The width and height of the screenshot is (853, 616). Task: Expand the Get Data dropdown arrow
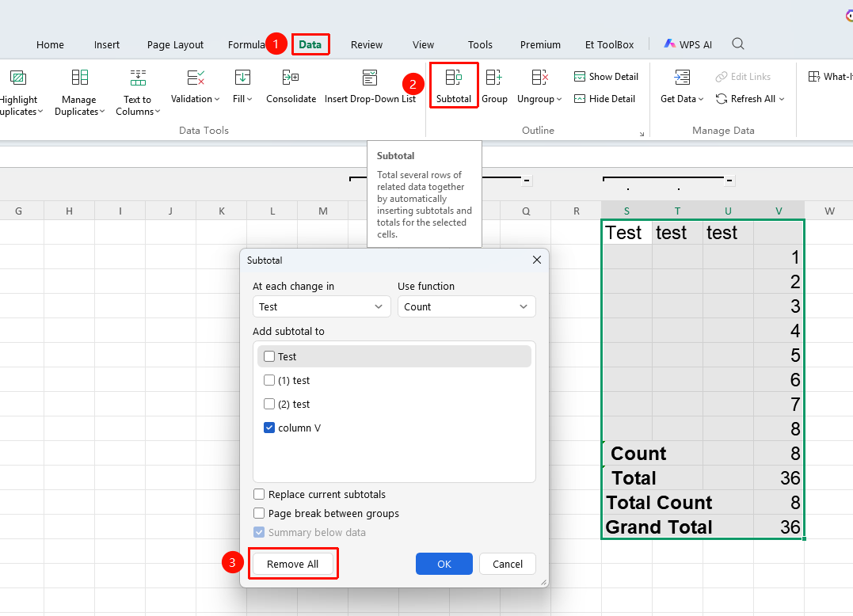click(x=701, y=99)
